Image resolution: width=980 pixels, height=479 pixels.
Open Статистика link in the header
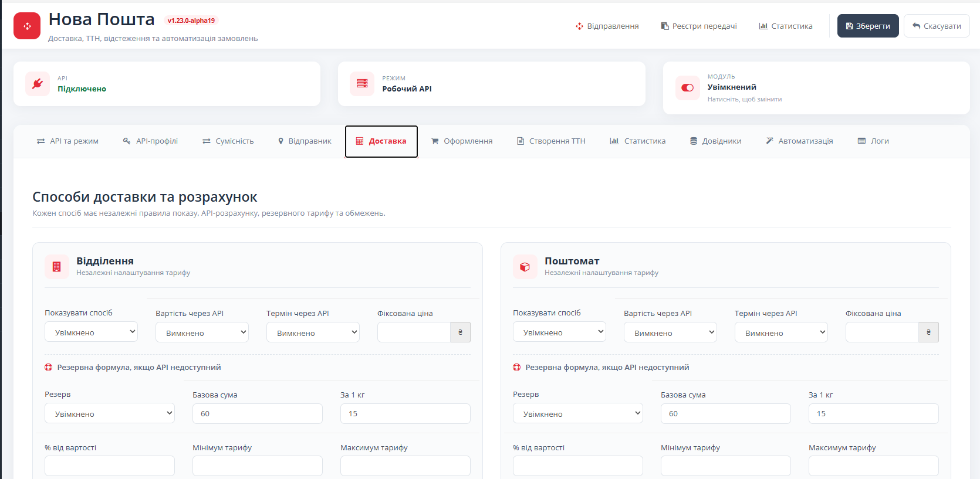tap(786, 26)
